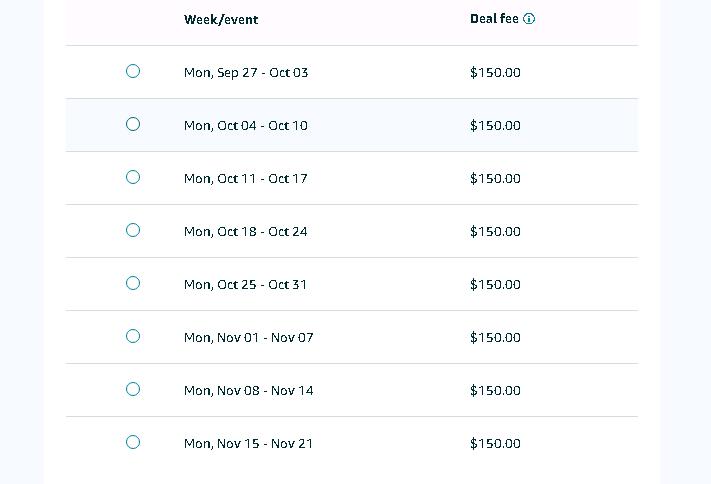Click the Mon, Nov 01 - Nov 07 label
The height and width of the screenshot is (484, 711).
(x=248, y=338)
